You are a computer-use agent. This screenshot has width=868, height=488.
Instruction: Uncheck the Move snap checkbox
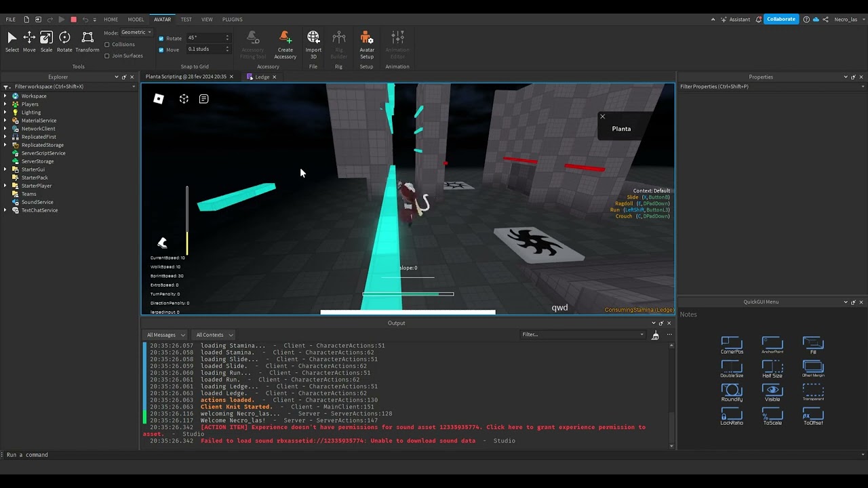coord(161,49)
